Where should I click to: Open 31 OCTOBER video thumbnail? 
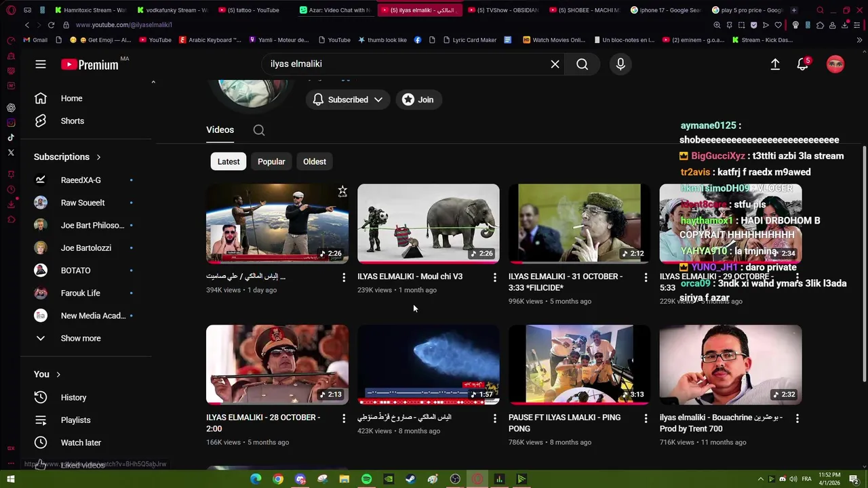point(580,223)
